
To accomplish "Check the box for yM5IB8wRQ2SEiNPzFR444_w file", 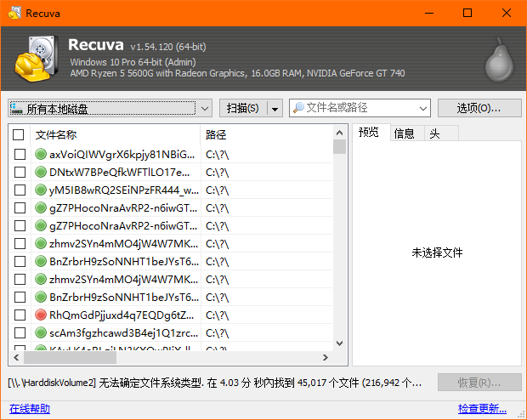I will (x=20, y=190).
